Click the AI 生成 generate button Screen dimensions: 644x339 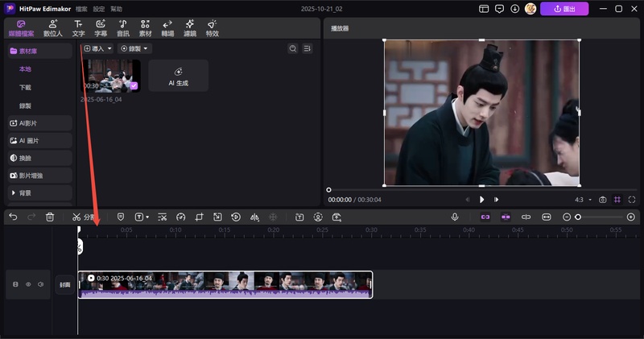178,76
